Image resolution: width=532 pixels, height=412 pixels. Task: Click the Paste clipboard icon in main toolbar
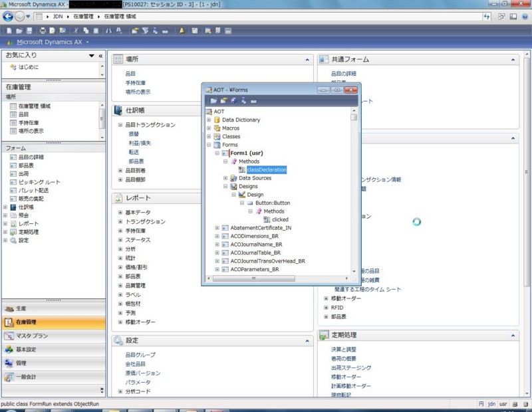pos(96,31)
